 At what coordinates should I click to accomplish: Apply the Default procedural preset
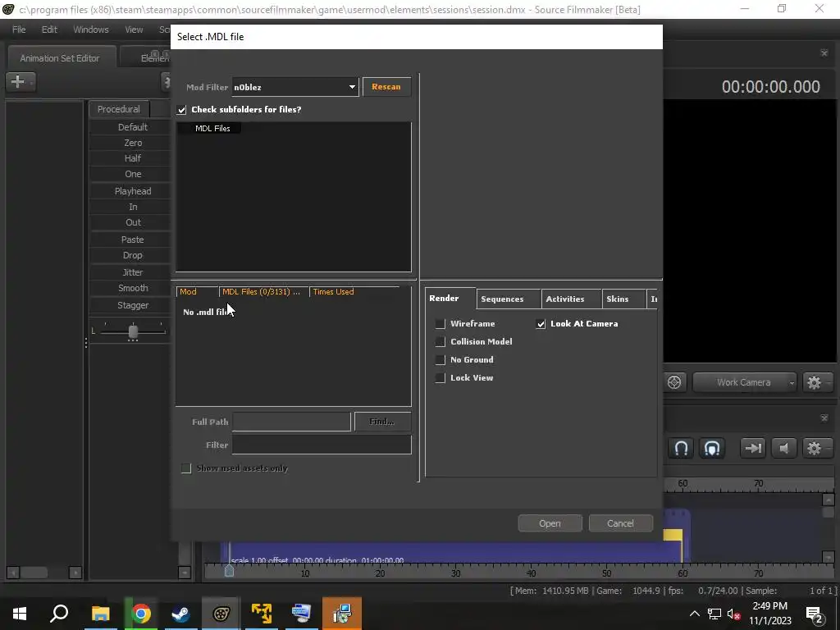132,127
